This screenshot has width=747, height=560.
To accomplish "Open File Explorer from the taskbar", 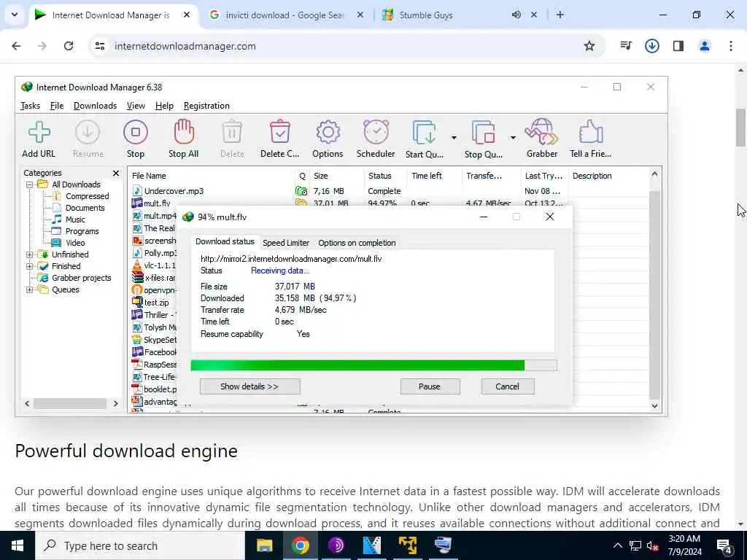I will click(x=264, y=545).
